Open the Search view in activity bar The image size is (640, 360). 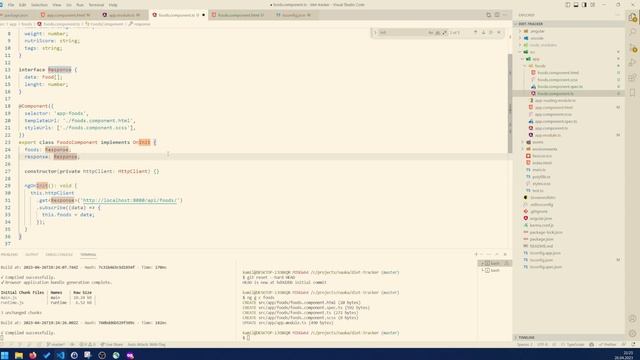[633, 32]
